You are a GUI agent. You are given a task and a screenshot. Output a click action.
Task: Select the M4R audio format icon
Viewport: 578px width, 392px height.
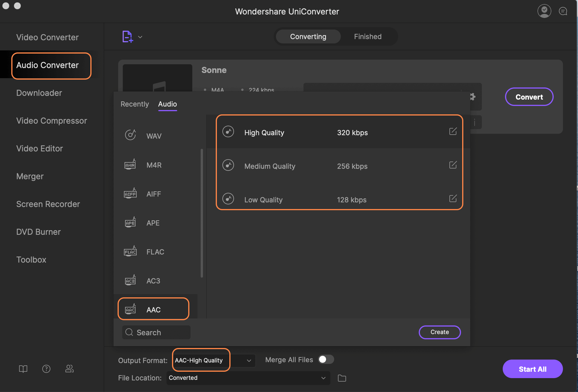tap(130, 164)
